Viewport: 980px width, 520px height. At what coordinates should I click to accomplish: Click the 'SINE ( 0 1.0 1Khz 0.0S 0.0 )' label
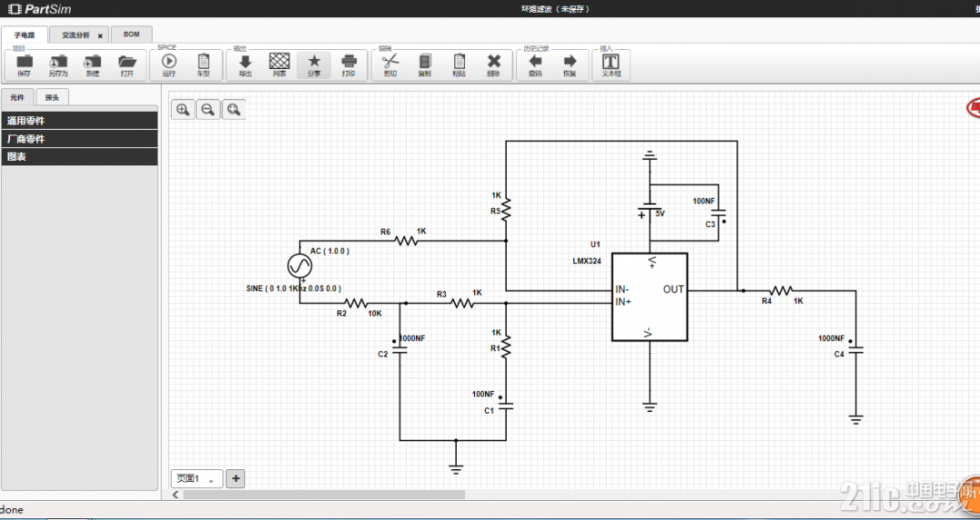click(293, 289)
